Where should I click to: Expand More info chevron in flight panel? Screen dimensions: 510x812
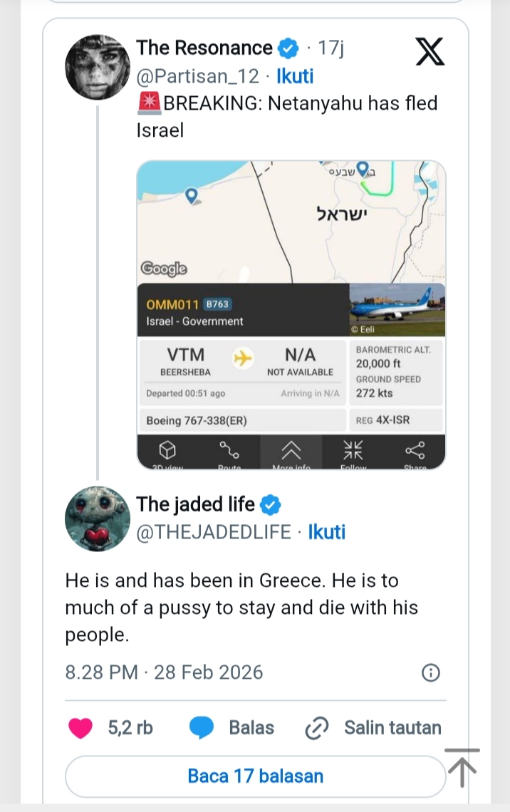[x=291, y=451]
